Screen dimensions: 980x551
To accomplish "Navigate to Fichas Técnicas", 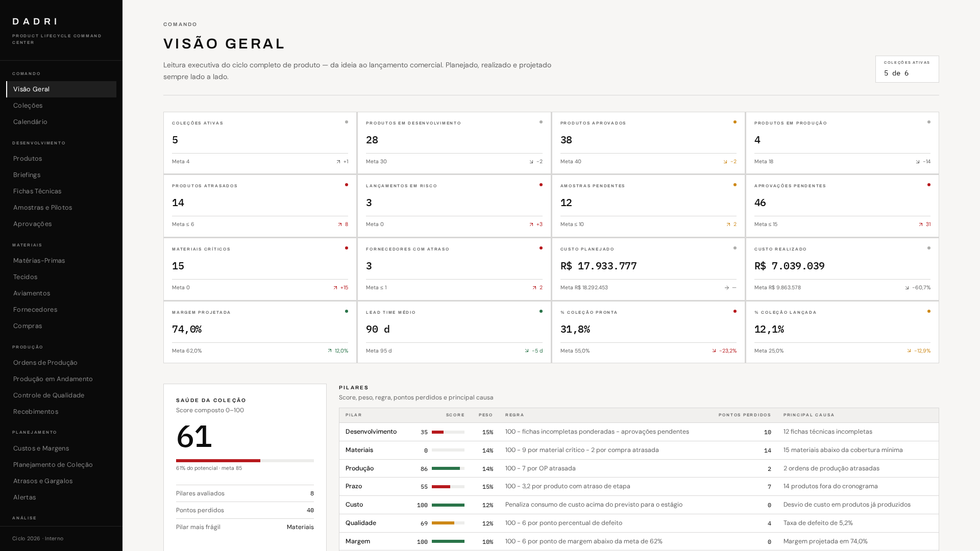I will tap(61, 191).
